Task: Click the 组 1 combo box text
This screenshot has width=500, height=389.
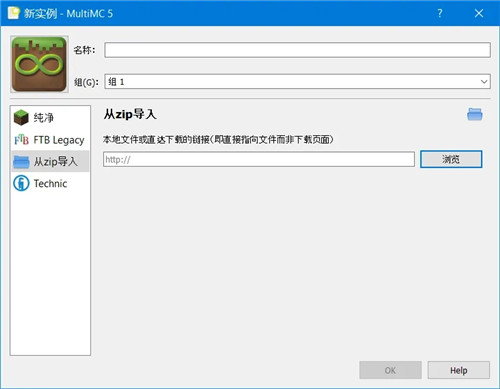Action: click(116, 82)
